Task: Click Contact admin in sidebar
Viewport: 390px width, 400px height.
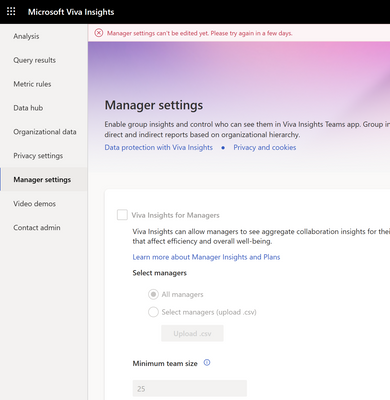Action: click(37, 227)
